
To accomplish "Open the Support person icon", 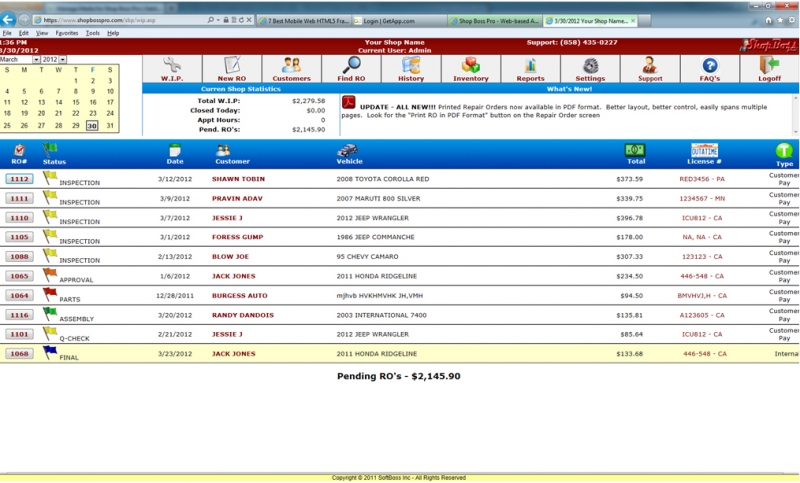I will [649, 66].
